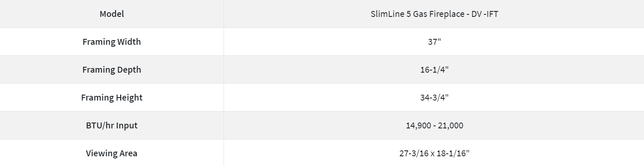Select the Viewing Area label

click(x=112, y=153)
